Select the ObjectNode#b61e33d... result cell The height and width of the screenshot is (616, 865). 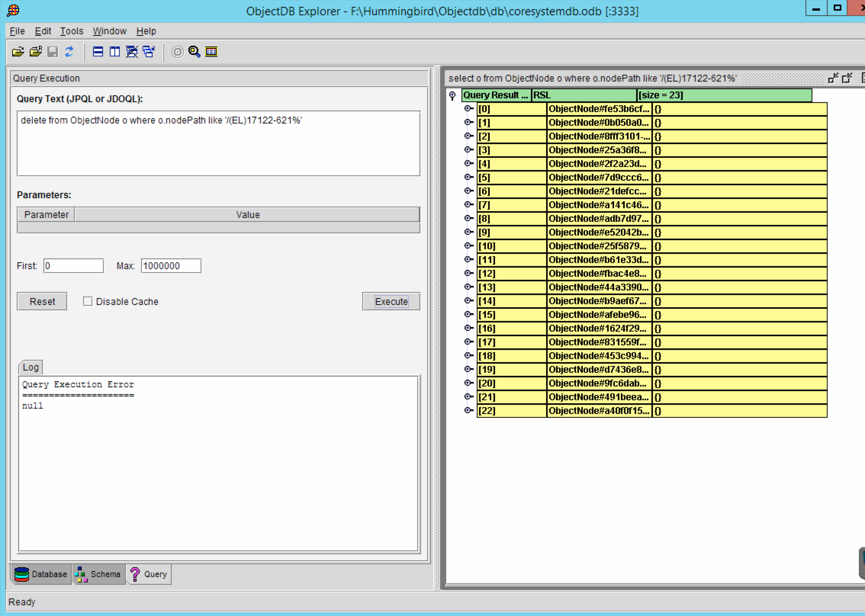tap(599, 260)
